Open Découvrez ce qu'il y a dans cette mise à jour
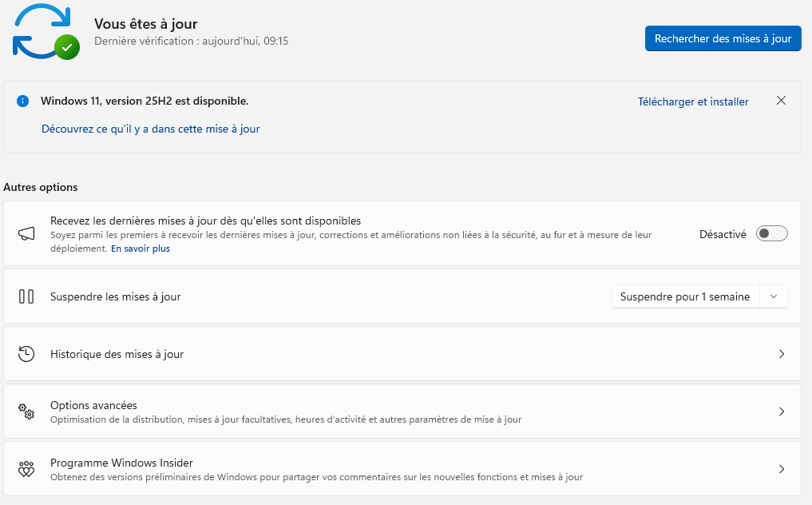Screen dimensions: 812x505 point(150,129)
